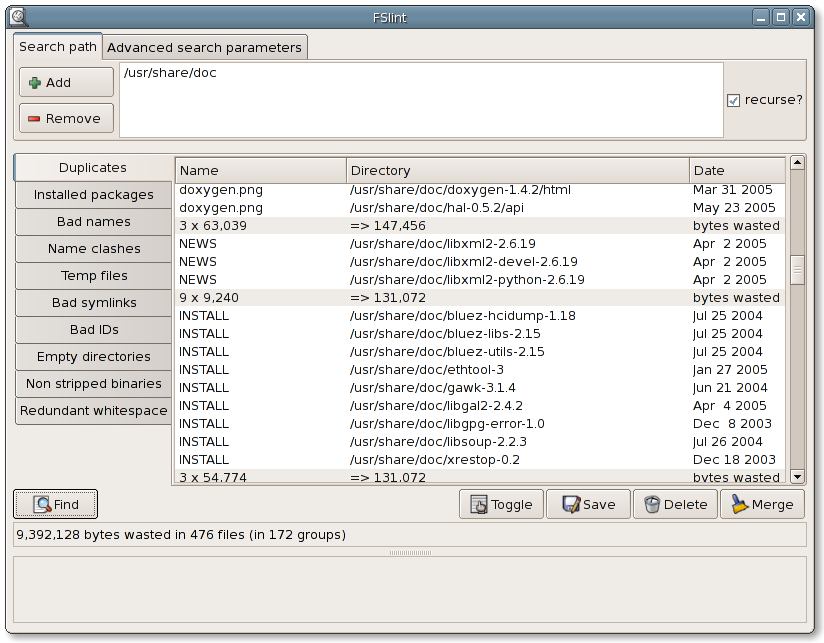Click the Delete button's trash icon
This screenshot has height=643, width=824.
(652, 504)
